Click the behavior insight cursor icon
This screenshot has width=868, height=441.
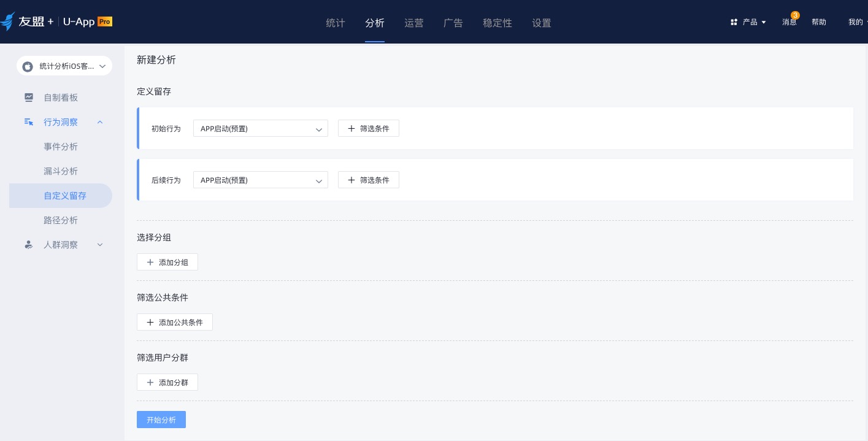click(29, 122)
